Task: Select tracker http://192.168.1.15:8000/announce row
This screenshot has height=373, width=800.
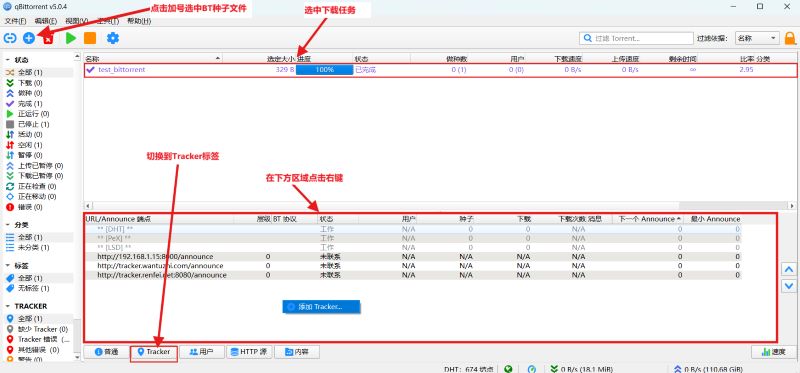Action: point(413,257)
